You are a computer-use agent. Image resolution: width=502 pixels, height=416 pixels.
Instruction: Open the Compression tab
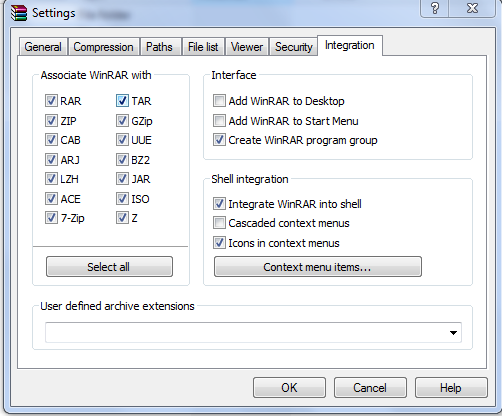point(103,47)
